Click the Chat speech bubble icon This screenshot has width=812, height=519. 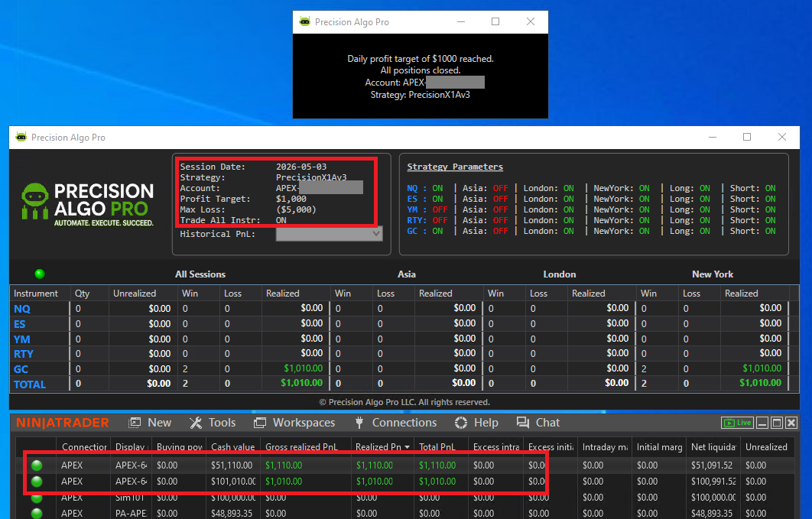click(x=522, y=423)
